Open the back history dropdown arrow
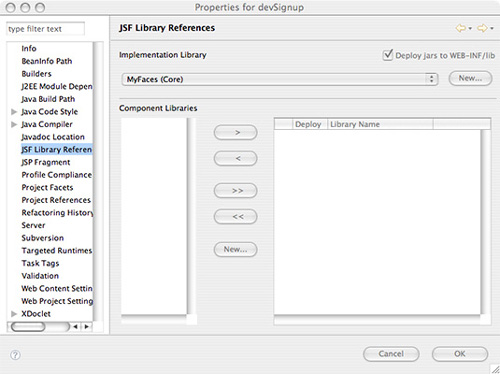 click(x=470, y=29)
